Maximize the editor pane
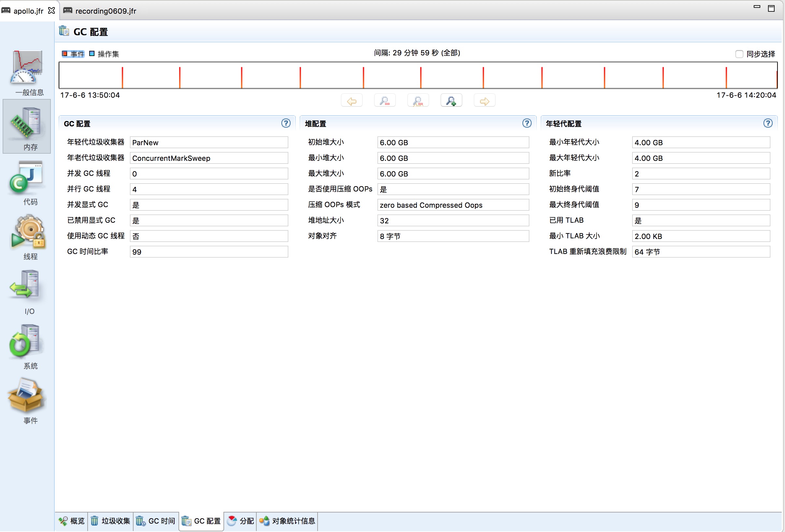The width and height of the screenshot is (785, 532). pos(772,8)
